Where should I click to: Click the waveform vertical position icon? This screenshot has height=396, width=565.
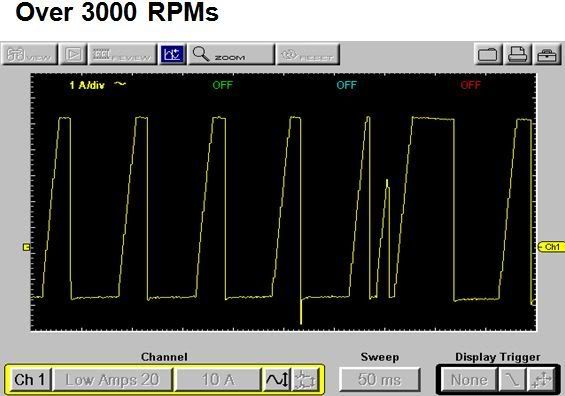pyautogui.click(x=277, y=379)
